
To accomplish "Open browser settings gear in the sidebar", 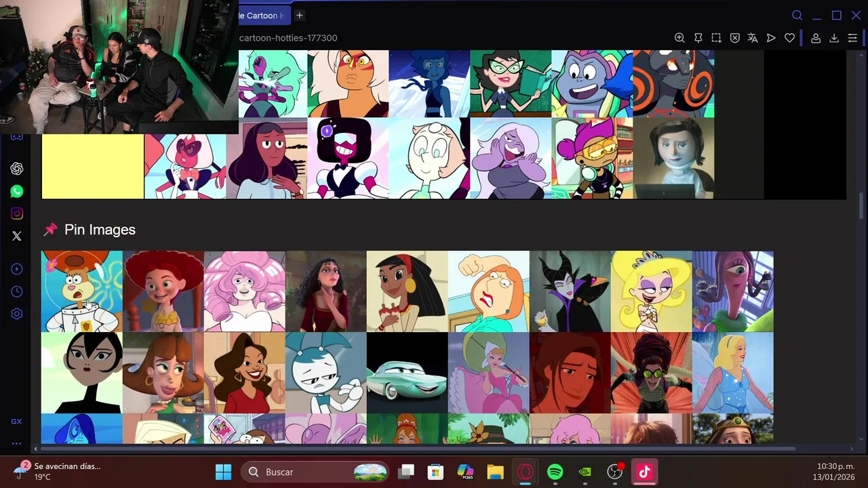I will (17, 314).
